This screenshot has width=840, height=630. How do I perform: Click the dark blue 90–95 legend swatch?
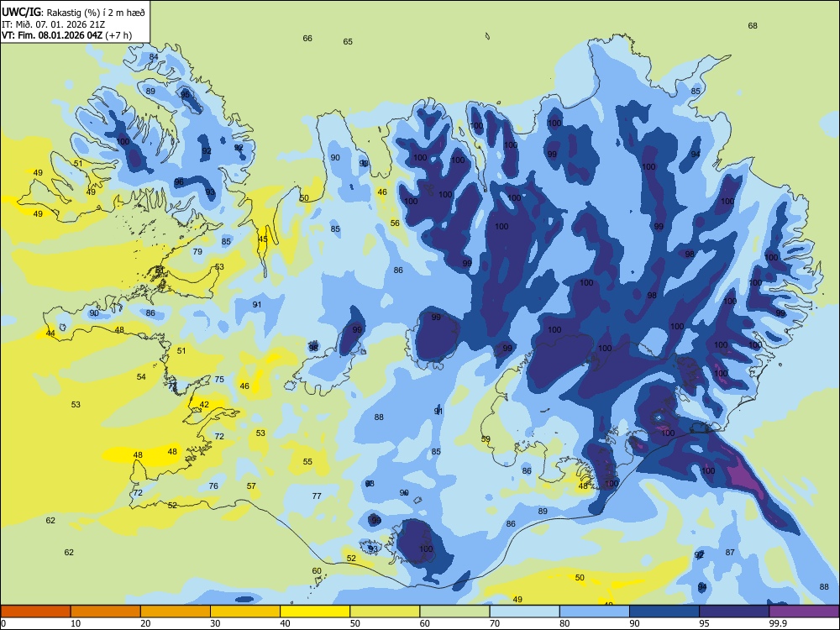[x=664, y=612]
